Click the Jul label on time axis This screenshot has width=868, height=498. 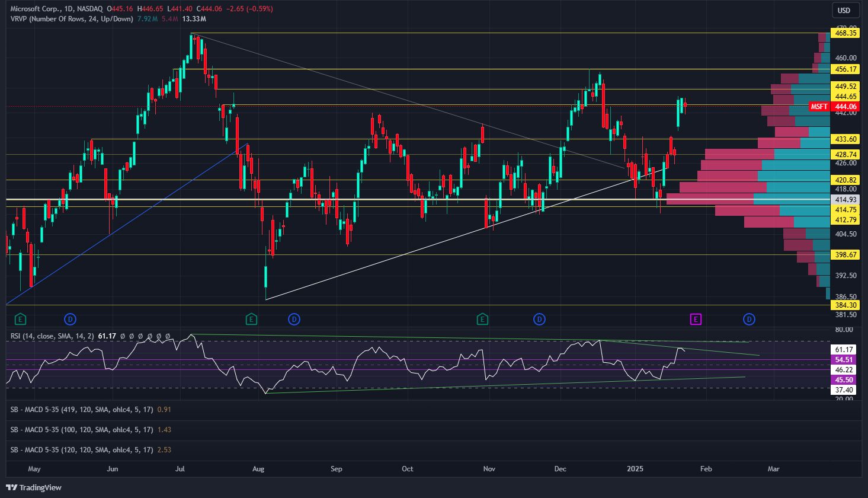pyautogui.click(x=180, y=469)
